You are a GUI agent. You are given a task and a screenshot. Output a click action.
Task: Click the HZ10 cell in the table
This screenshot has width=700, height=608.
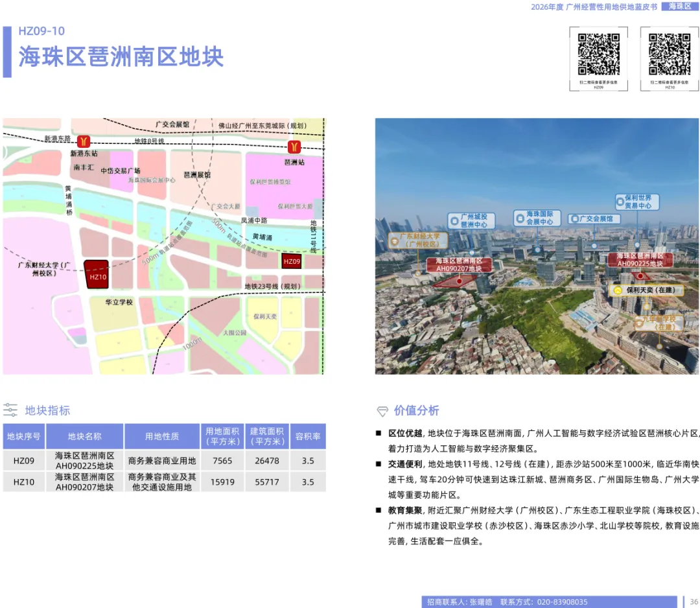tap(24, 482)
